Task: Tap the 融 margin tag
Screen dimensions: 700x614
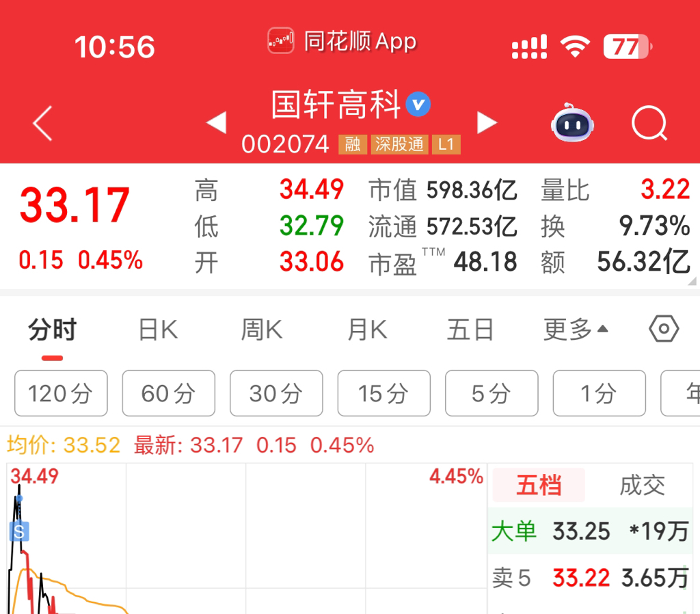Action: [x=353, y=144]
